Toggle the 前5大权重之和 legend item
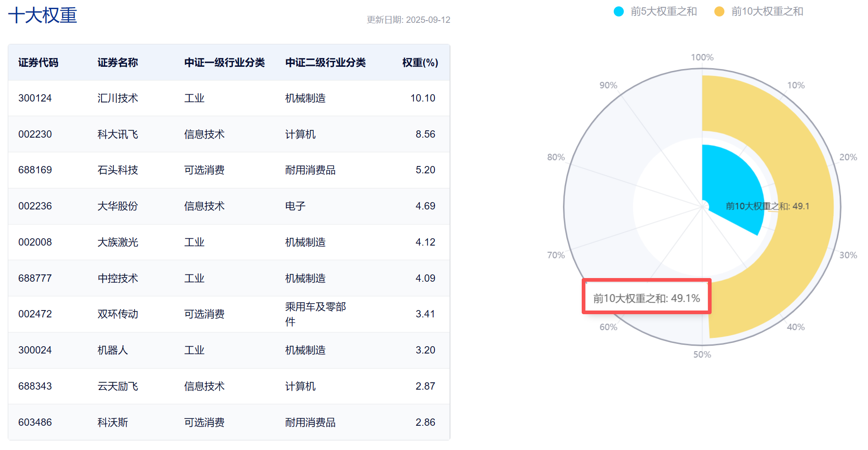 [x=659, y=11]
